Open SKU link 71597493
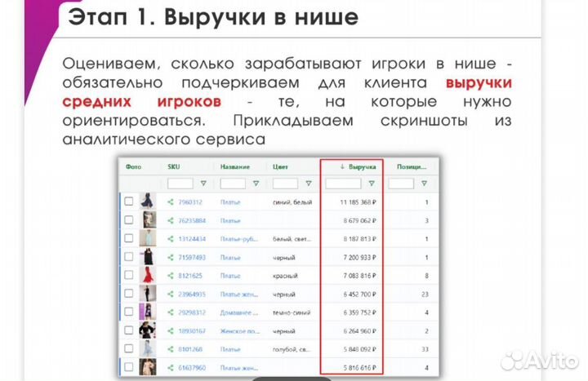The width and height of the screenshot is (588, 381). click(192, 257)
